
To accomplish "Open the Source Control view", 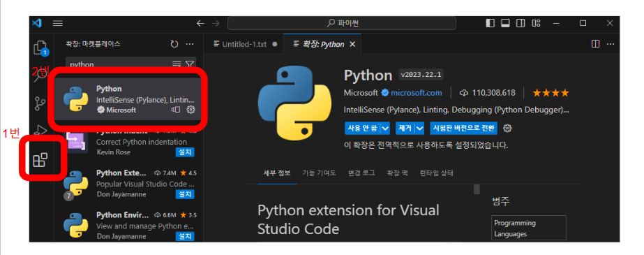I will (40, 103).
